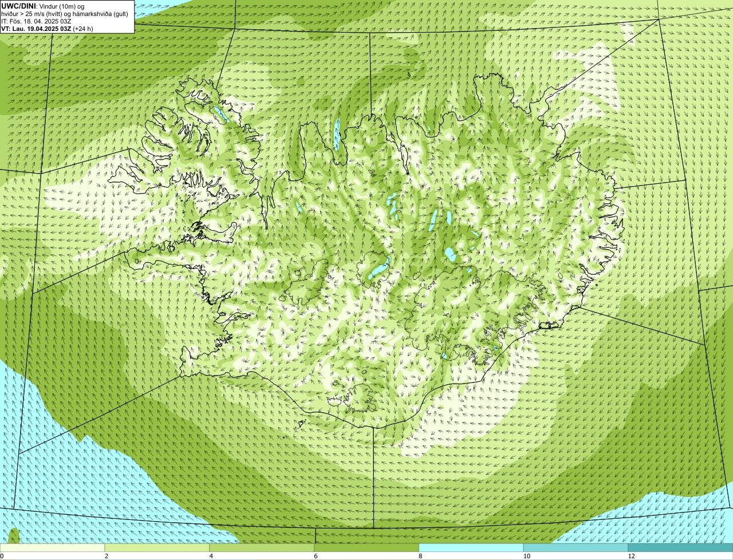Select the 10–12 m/s turquoise color segment
This screenshot has width=733, height=560.
[576, 547]
